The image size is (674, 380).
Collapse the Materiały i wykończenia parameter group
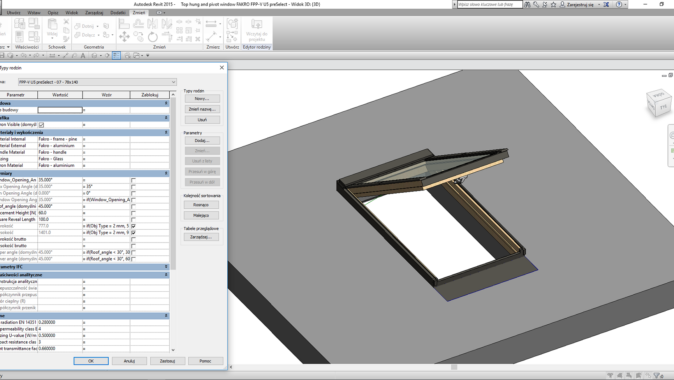[166, 132]
